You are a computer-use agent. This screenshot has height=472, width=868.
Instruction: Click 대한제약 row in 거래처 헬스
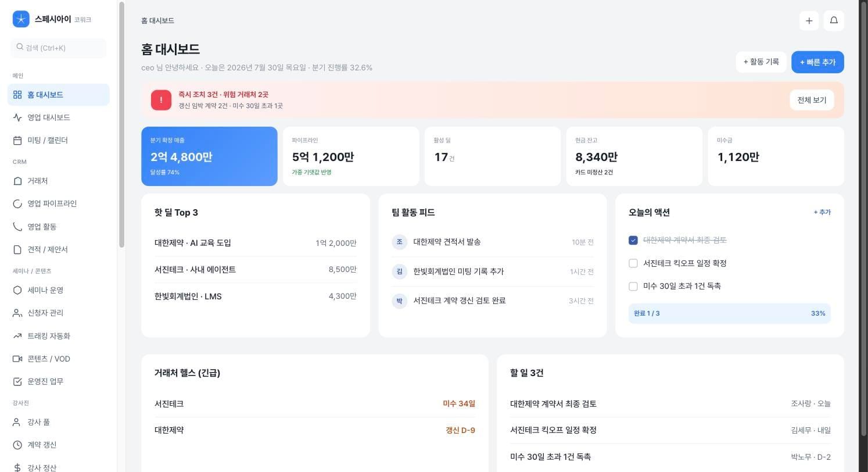coord(315,430)
